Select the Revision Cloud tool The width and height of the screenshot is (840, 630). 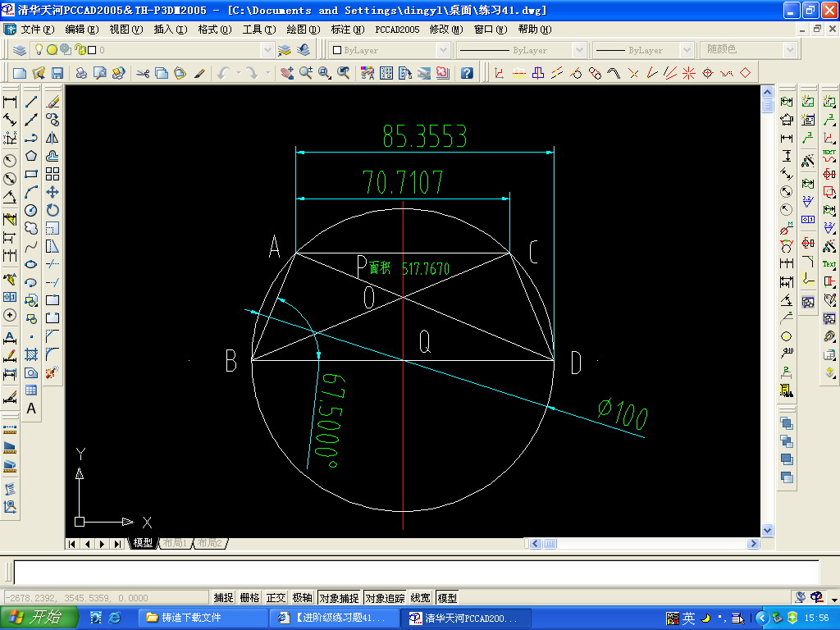click(31, 228)
